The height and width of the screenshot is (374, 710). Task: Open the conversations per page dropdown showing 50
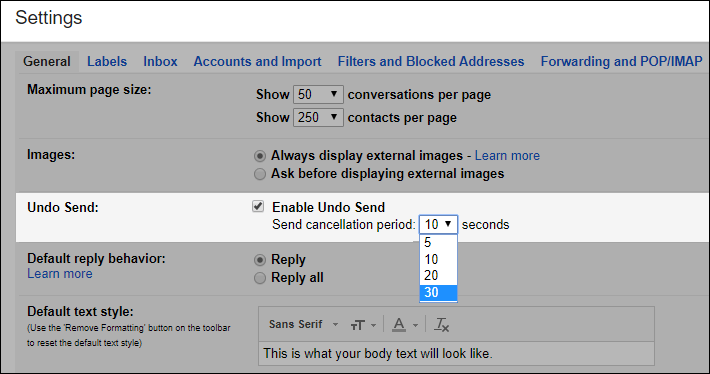point(318,94)
